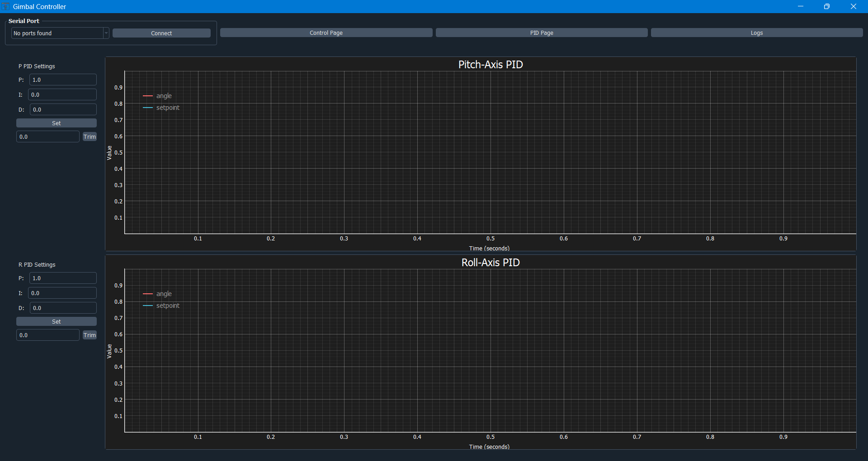This screenshot has width=868, height=461.
Task: Toggle angle legend in Pitch-Axis plot
Action: coord(163,96)
